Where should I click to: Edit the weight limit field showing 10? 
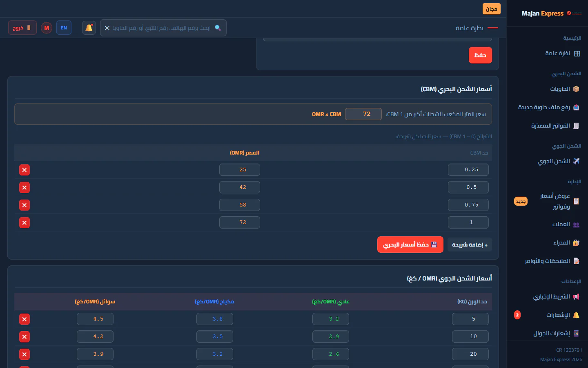470,337
